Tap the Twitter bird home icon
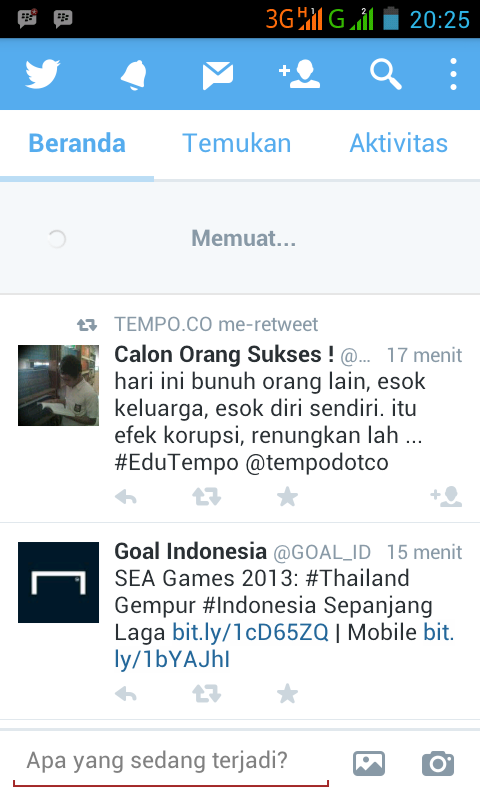Viewport: 480px width, 800px height. point(43,74)
